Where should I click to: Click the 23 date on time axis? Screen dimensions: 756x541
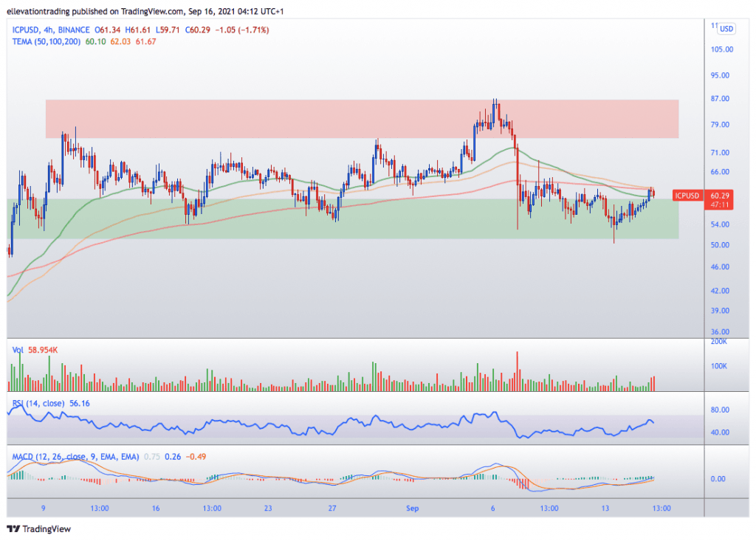click(268, 509)
